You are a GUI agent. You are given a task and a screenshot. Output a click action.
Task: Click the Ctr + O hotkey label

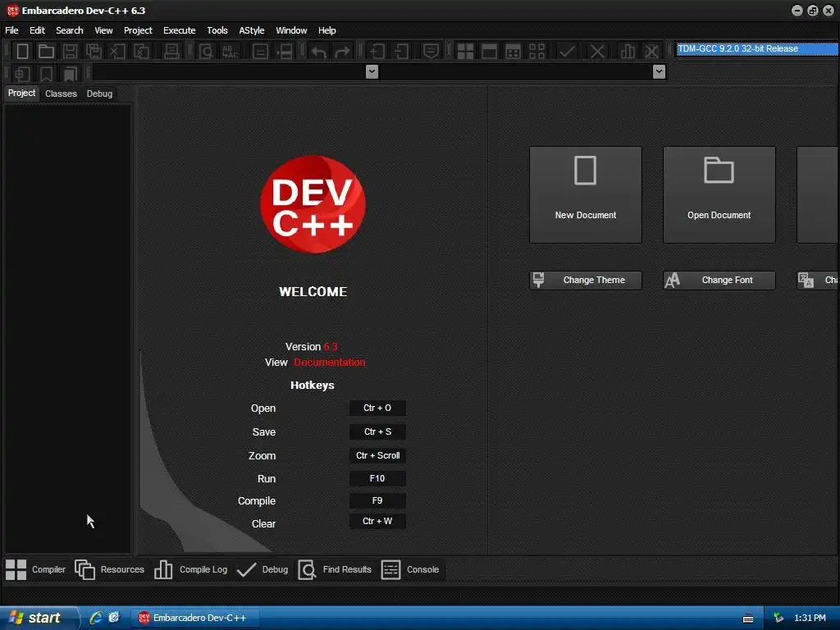[x=377, y=409]
